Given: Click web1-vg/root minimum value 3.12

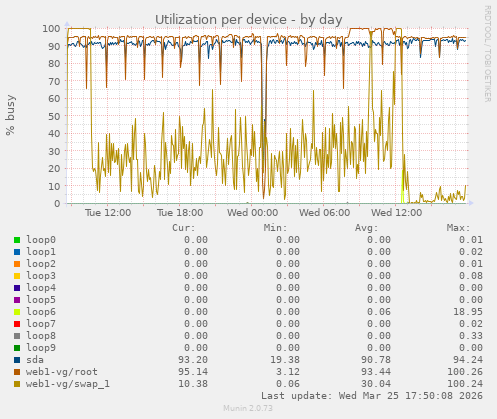Looking at the screenshot, I should click(x=288, y=372).
